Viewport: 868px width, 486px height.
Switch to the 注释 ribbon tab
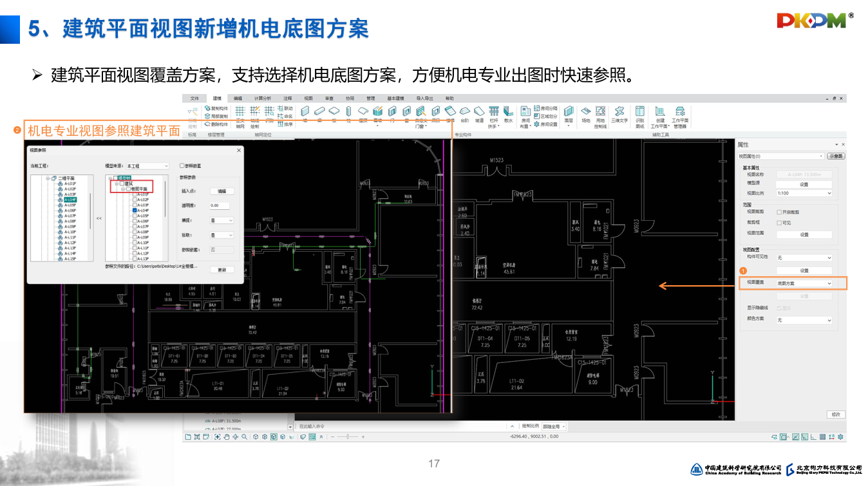tap(287, 98)
